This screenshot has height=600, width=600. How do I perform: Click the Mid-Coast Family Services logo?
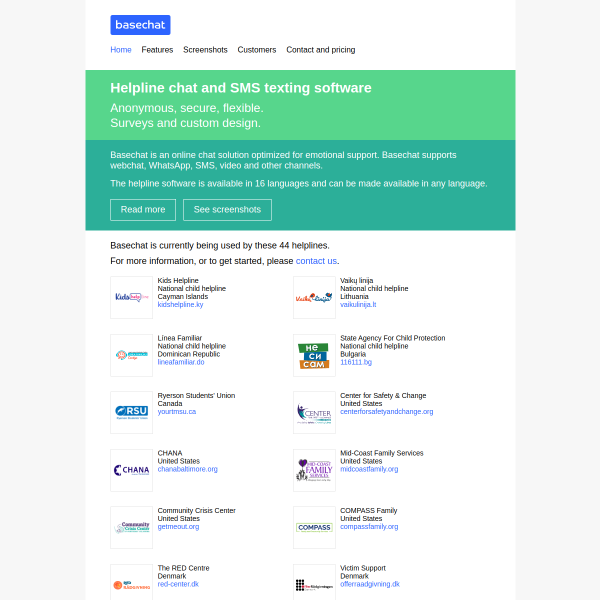pyautogui.click(x=314, y=470)
